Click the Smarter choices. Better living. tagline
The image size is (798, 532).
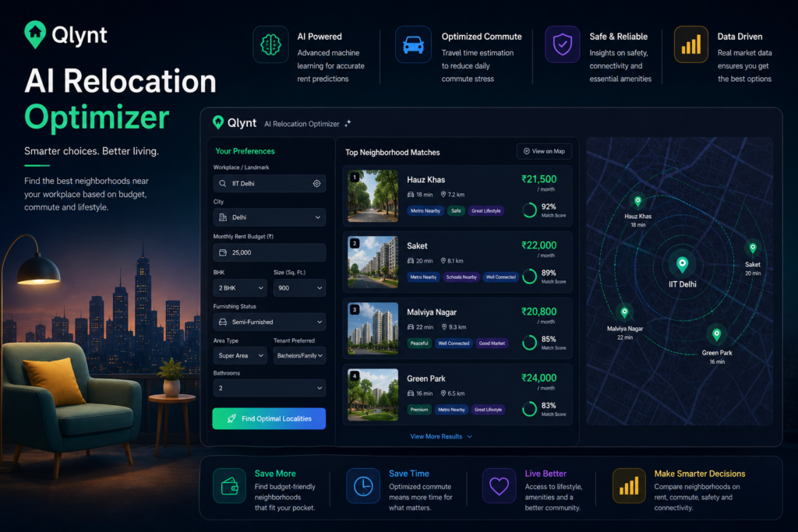[x=92, y=151]
